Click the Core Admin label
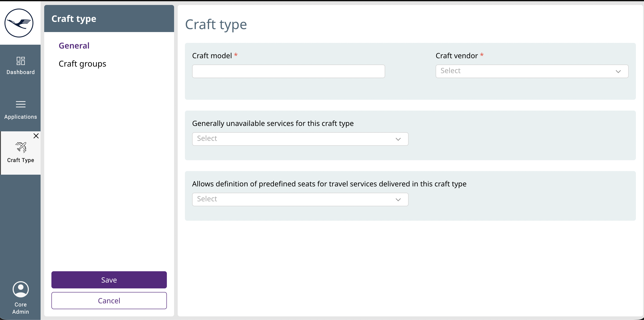 pos(21,308)
